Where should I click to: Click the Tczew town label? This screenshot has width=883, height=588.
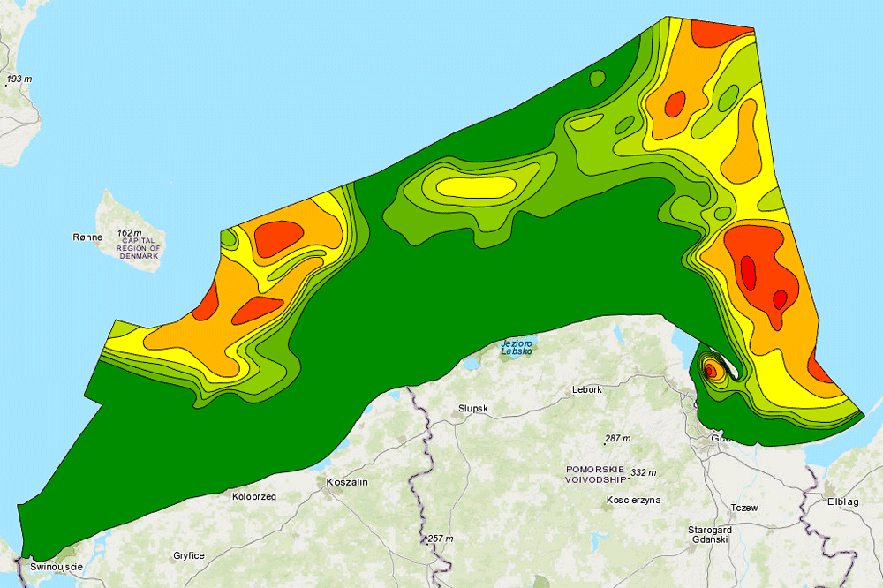click(x=744, y=508)
